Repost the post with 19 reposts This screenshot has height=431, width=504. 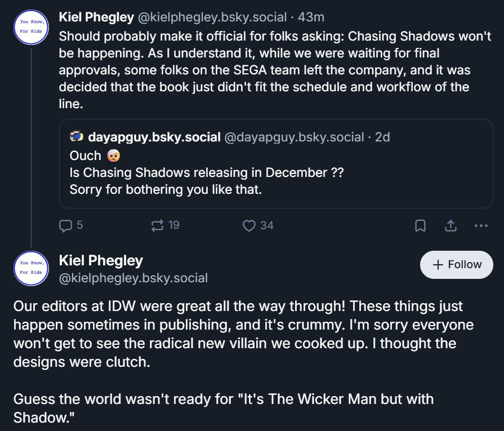coord(158,225)
